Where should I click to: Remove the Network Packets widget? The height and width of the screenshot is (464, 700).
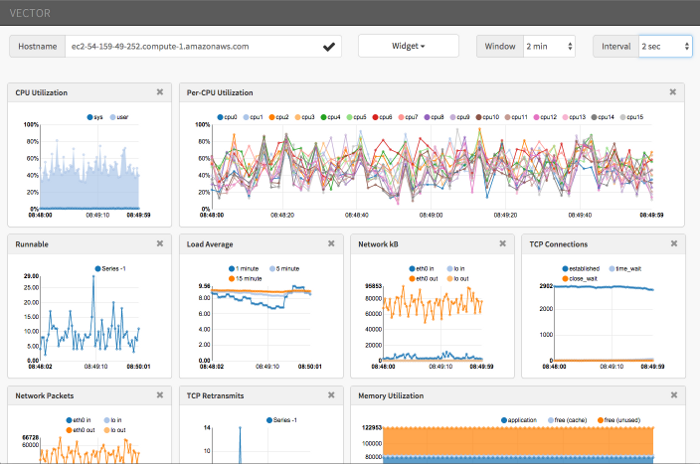point(160,395)
